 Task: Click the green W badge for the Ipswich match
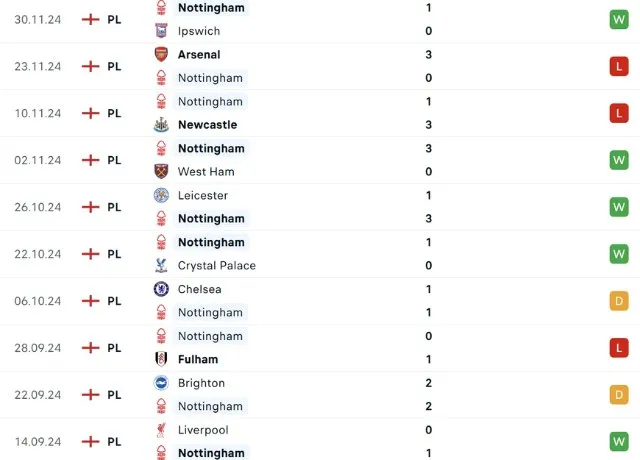click(619, 19)
